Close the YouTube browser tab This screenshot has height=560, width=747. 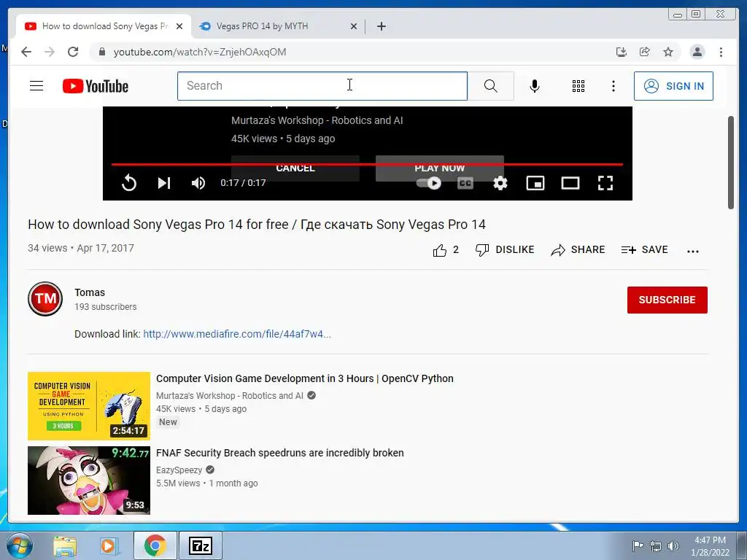point(179,26)
